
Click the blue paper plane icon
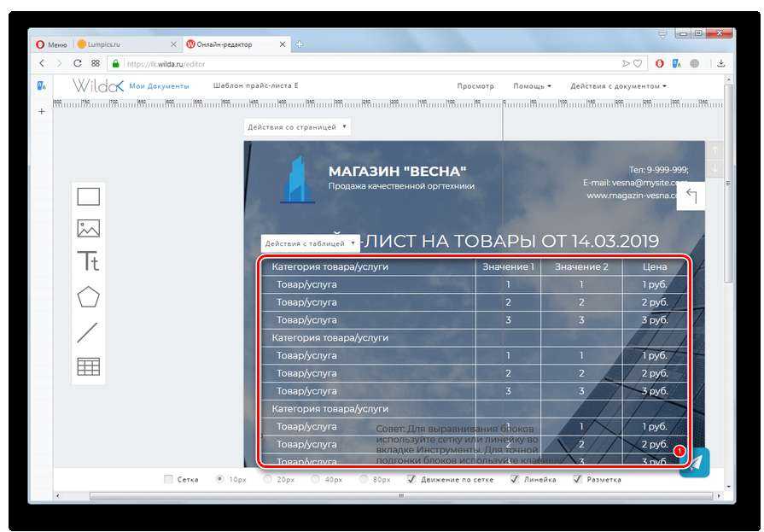(696, 462)
